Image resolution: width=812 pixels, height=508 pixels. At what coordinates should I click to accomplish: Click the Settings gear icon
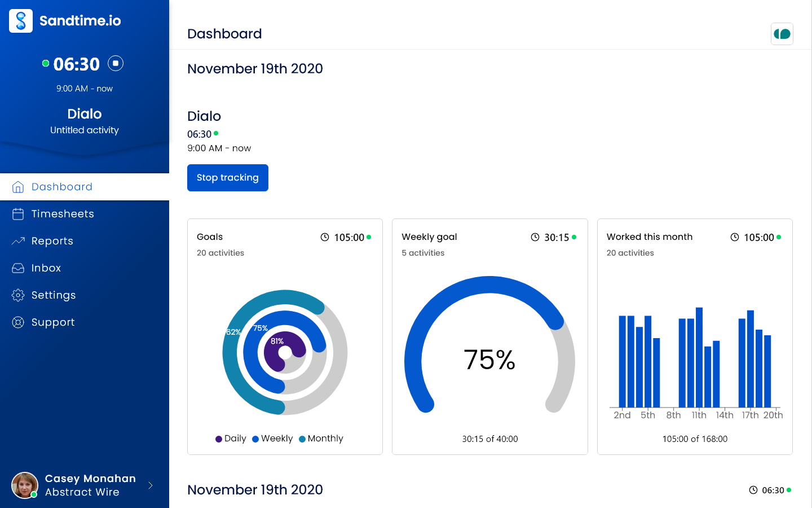tap(18, 295)
